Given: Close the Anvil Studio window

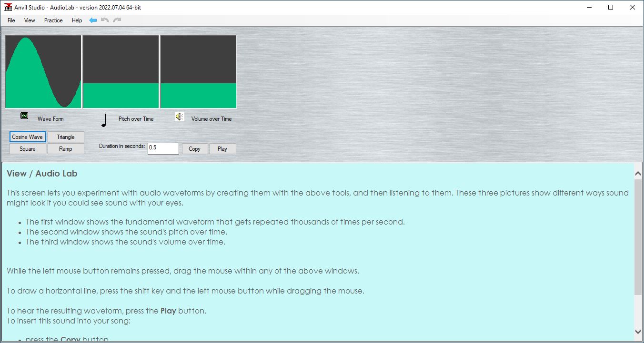Looking at the screenshot, I should [x=633, y=7].
